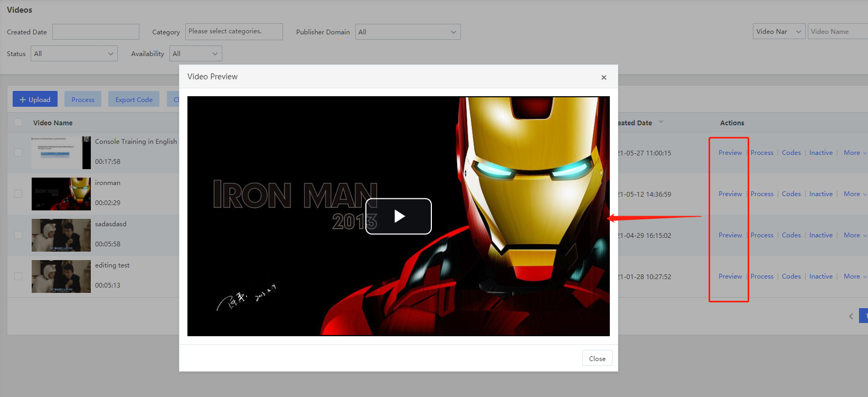Focus the Created Date input field
Image resolution: width=868 pixels, height=397 pixels.
tap(96, 32)
